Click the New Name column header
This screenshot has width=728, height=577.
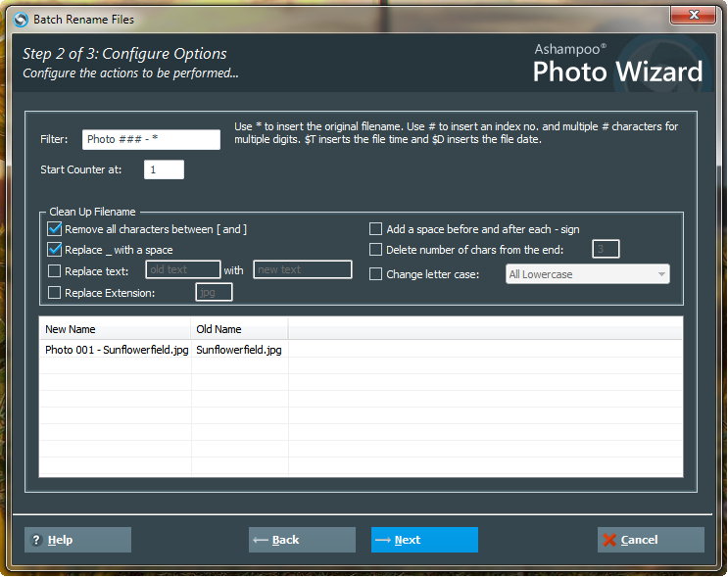[x=115, y=329]
